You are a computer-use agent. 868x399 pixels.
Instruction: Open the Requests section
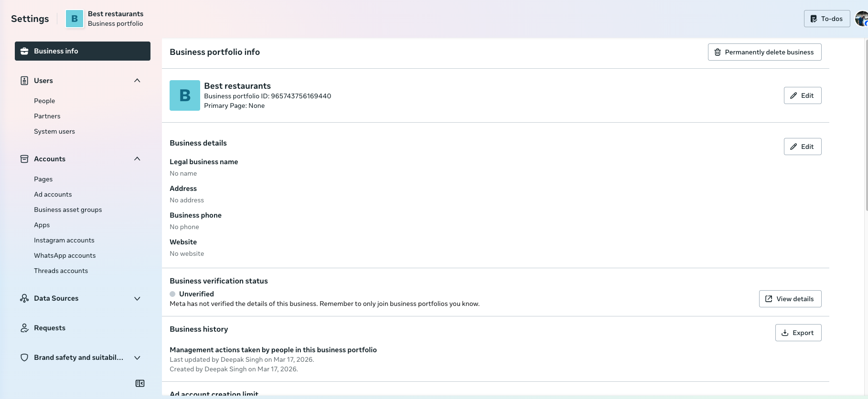(x=50, y=328)
